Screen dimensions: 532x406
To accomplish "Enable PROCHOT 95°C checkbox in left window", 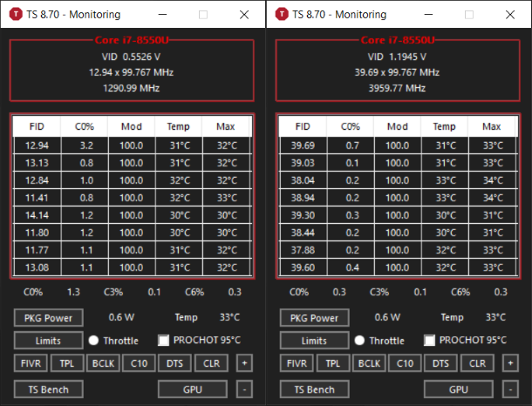I will pos(164,341).
